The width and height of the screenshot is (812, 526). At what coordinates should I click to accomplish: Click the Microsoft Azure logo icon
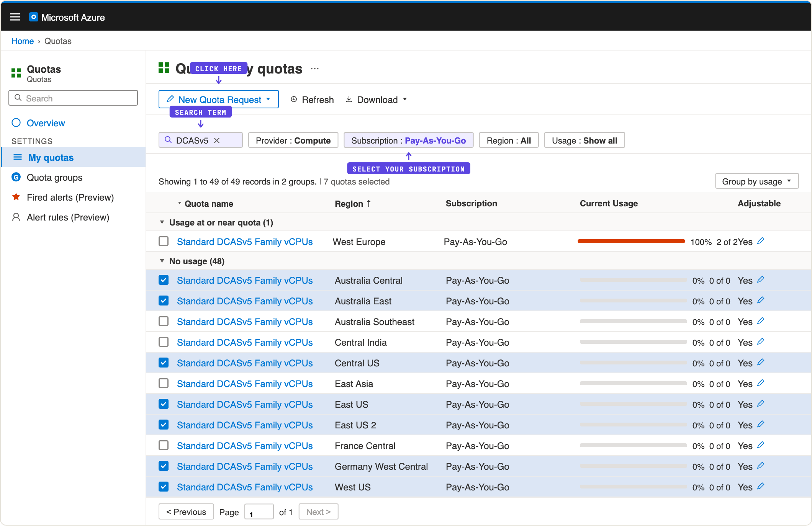point(34,17)
